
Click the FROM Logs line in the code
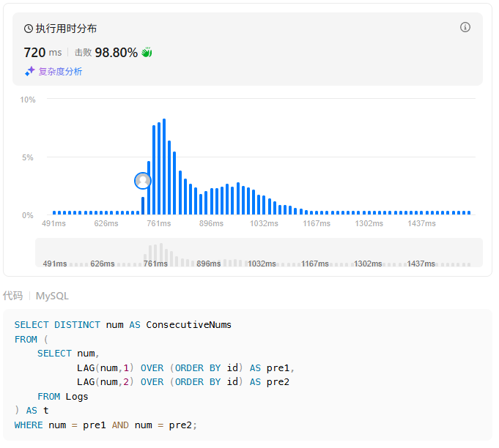(x=62, y=396)
